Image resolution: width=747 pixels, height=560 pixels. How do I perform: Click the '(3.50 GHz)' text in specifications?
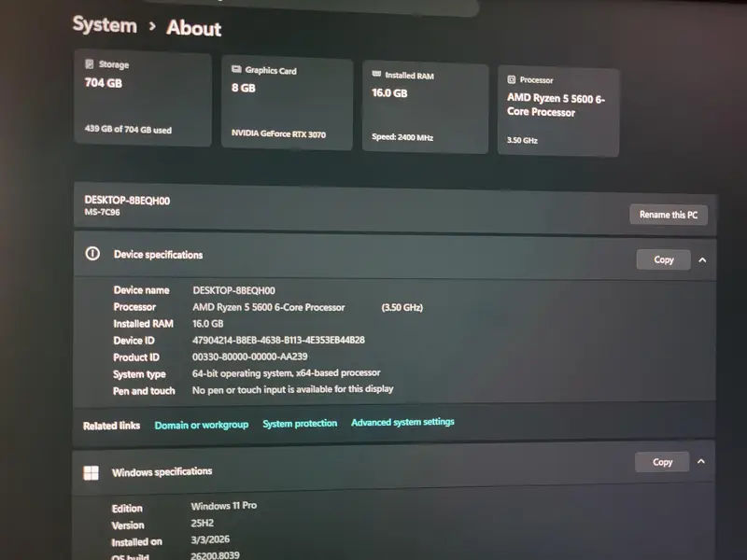(x=402, y=308)
